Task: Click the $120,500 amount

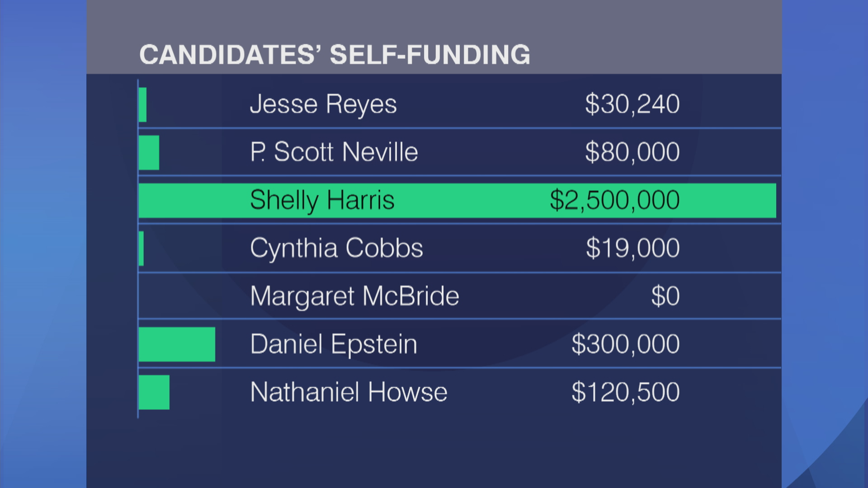Action: point(625,392)
